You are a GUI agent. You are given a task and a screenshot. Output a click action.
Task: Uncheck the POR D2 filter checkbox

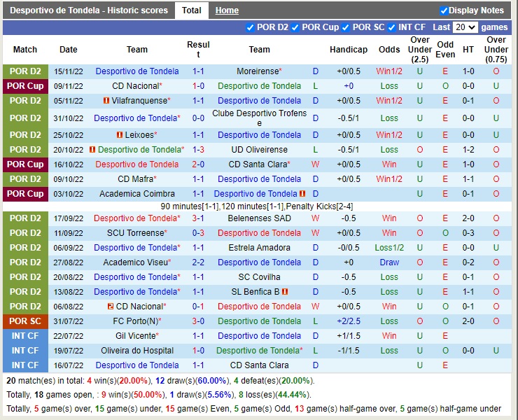pos(251,27)
